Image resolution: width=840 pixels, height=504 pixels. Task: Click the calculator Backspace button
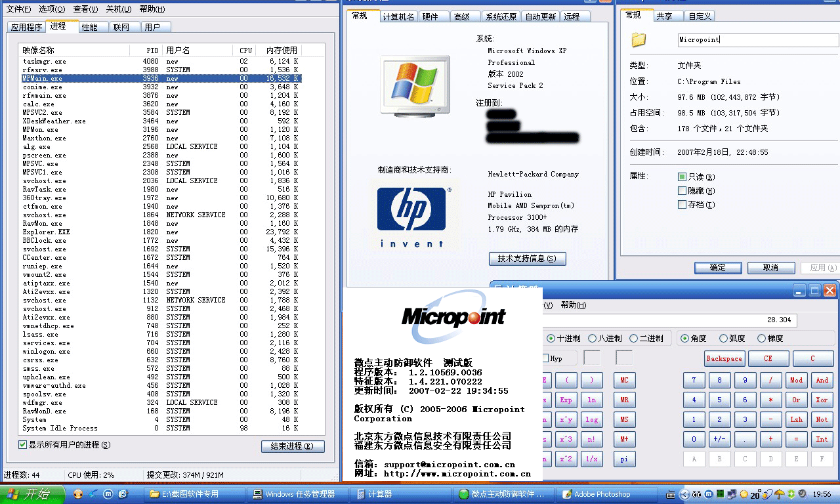click(724, 359)
